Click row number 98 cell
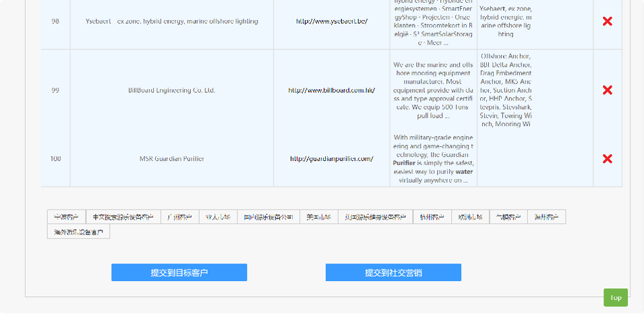644x314 pixels. (x=55, y=22)
